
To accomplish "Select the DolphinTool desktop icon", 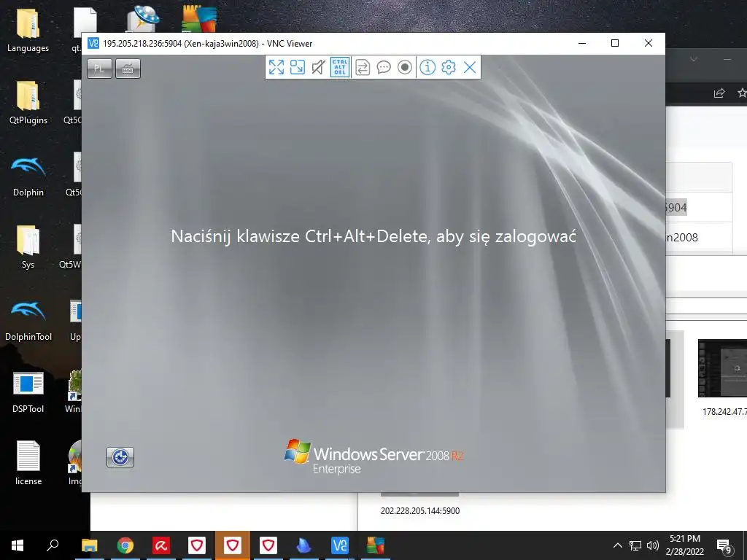I will [28, 319].
